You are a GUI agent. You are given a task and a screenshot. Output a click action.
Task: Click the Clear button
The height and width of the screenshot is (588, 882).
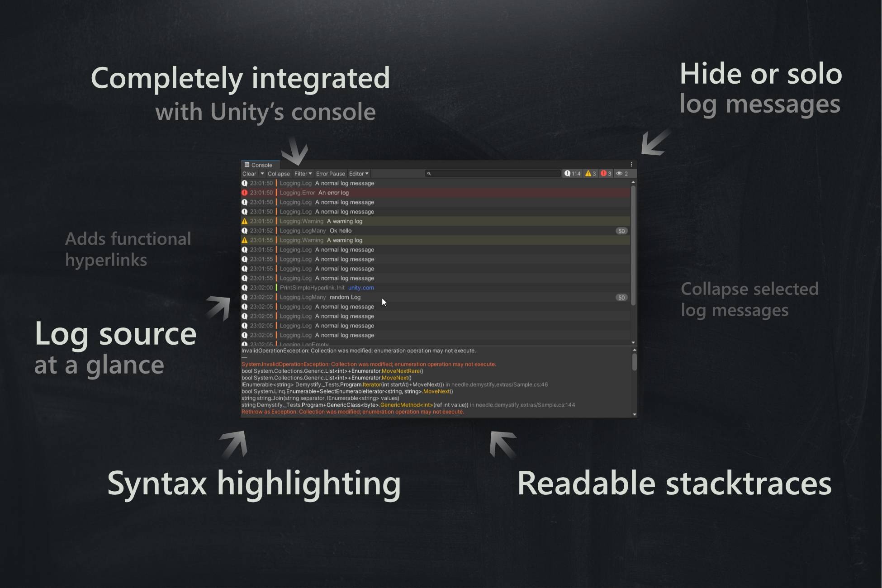(x=249, y=174)
